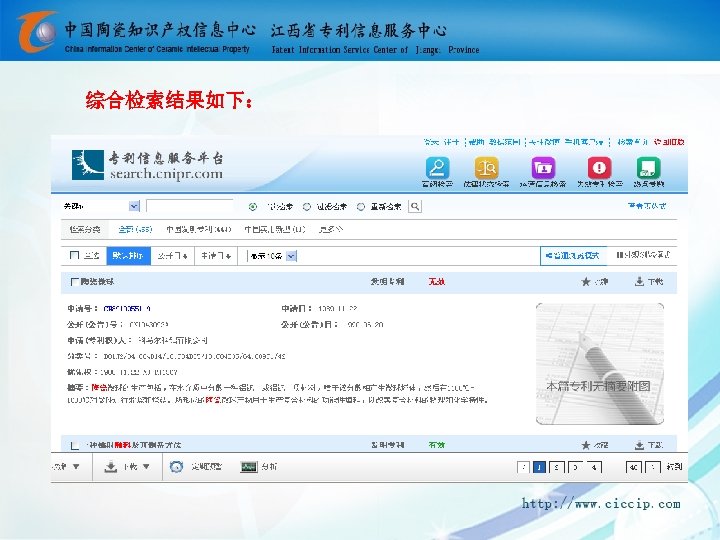Open the blue application number link
The width and height of the screenshot is (720, 540).
click(x=127, y=309)
